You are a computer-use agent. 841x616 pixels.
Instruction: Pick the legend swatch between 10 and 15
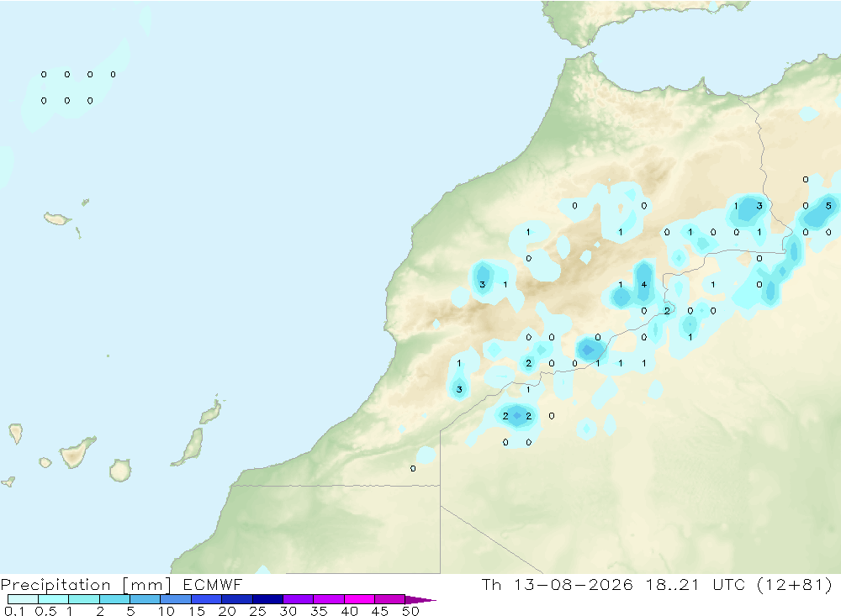click(x=176, y=599)
